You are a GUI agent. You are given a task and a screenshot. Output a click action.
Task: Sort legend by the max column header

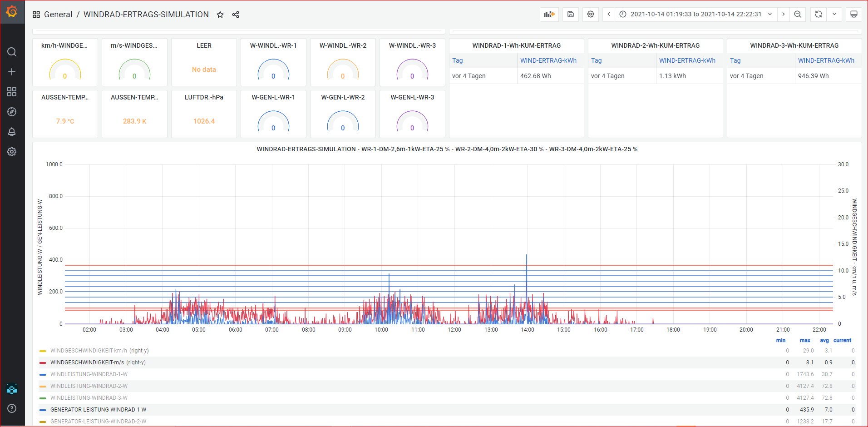(805, 340)
